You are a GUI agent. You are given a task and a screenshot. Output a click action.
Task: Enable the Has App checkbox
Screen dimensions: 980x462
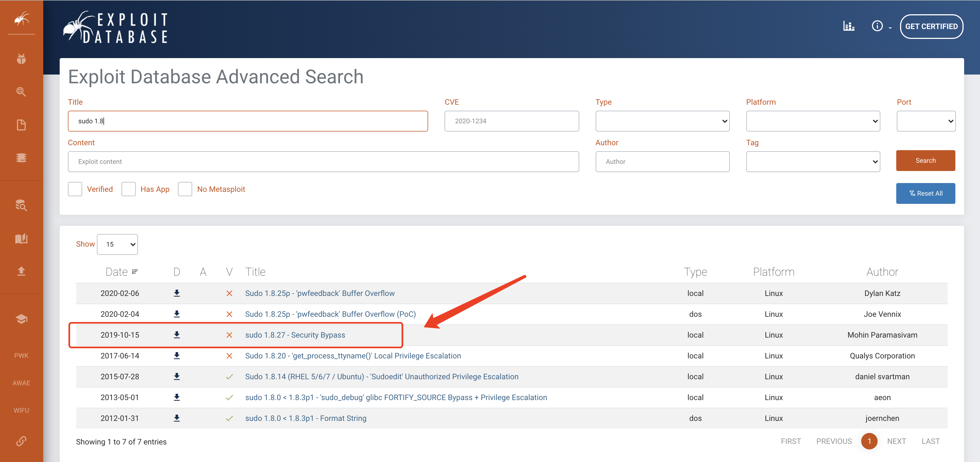(x=129, y=189)
